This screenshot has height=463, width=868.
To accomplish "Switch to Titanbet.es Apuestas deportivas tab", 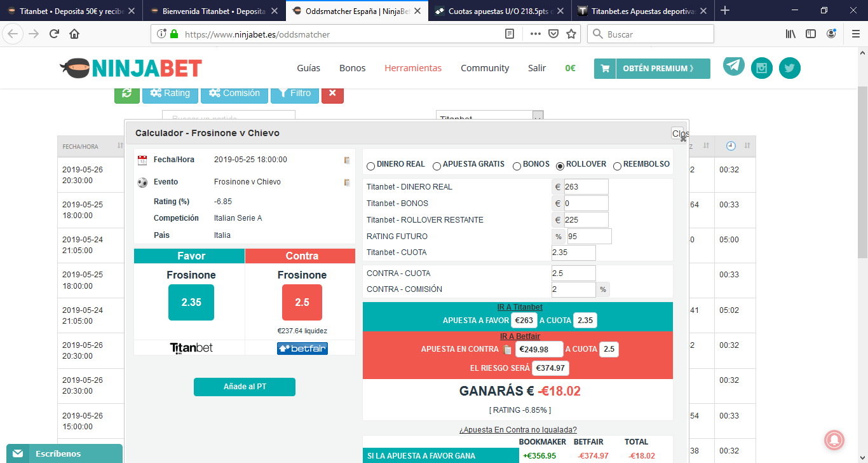I will point(643,11).
